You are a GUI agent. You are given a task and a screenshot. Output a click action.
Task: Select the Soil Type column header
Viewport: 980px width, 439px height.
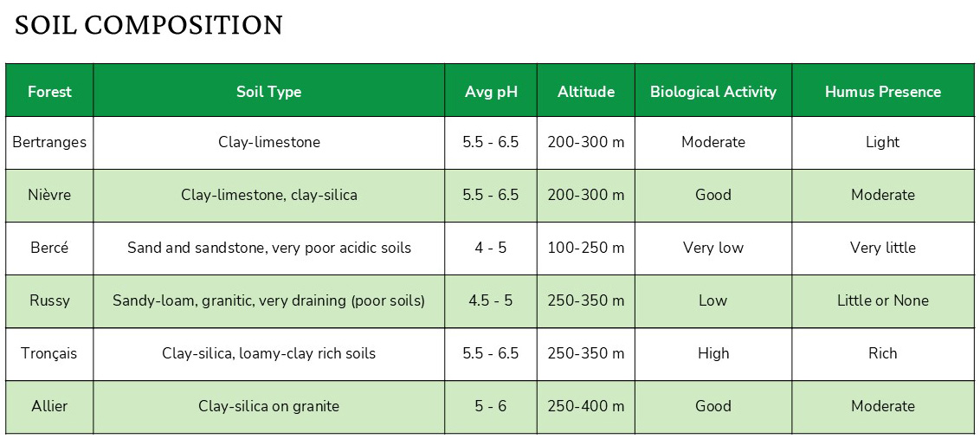click(268, 91)
